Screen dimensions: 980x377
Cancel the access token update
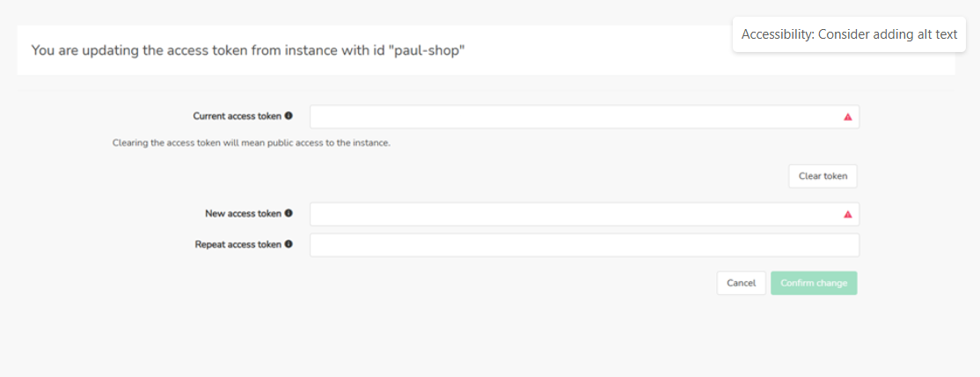tap(741, 283)
